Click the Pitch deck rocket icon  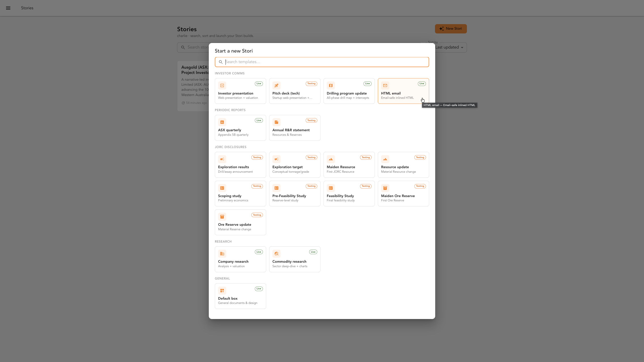(x=276, y=85)
